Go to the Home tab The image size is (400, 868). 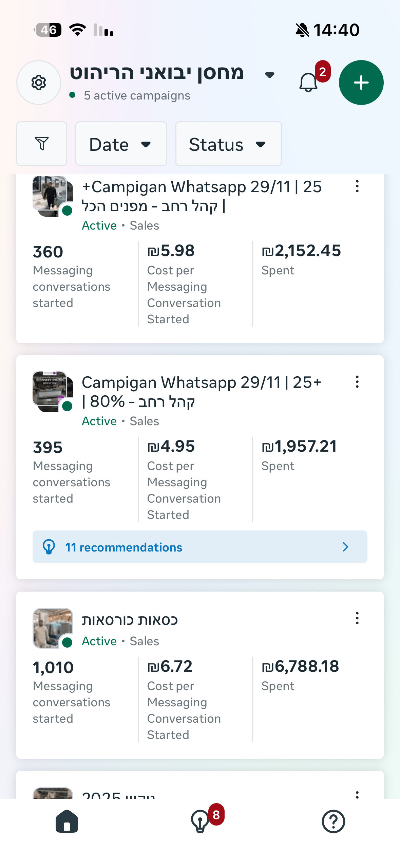[67, 821]
